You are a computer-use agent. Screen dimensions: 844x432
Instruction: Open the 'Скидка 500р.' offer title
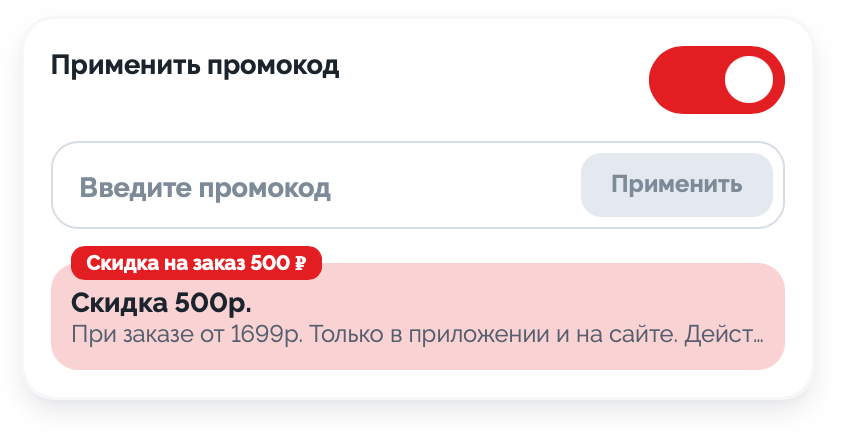pyautogui.click(x=161, y=302)
